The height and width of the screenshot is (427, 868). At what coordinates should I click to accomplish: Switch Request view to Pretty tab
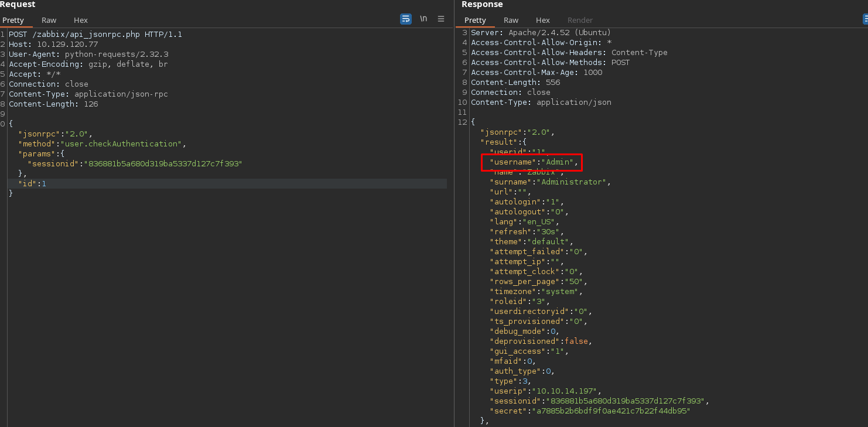tap(13, 20)
